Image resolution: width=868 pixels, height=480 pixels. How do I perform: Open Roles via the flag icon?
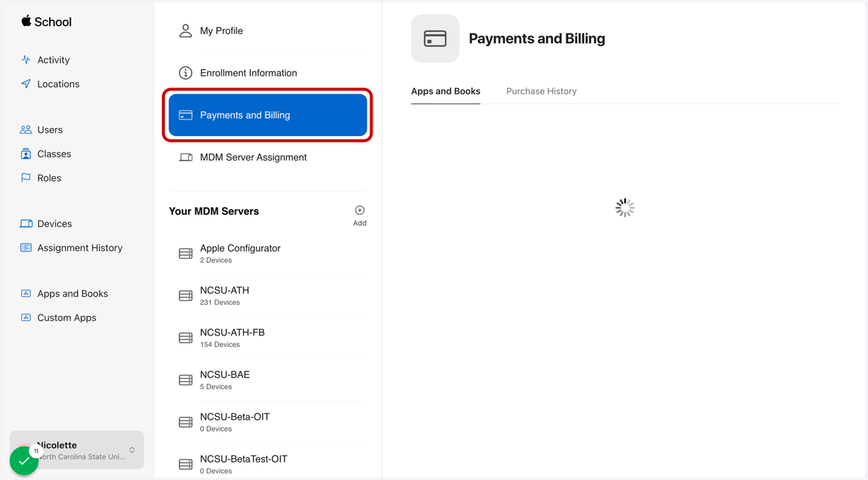26,178
